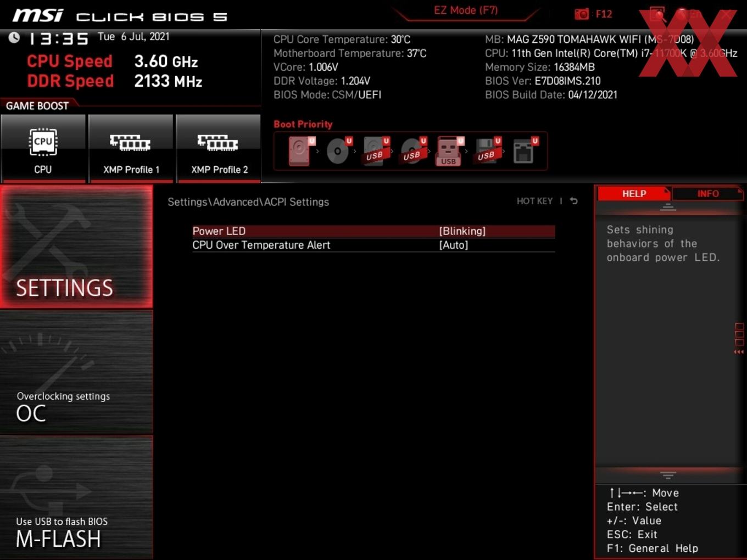Select the hard disk boot priority icon
747x560 pixels.
[x=300, y=151]
